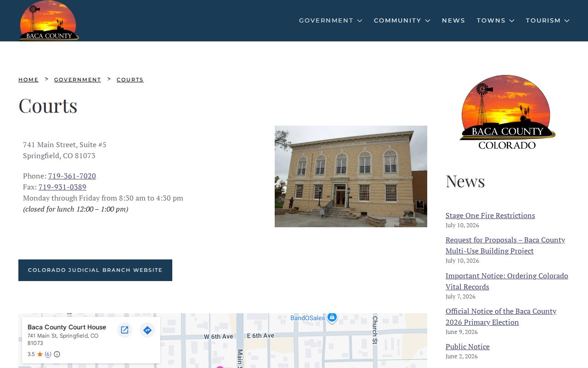
Task: Click the BandOSales map marker pin
Action: pyautogui.click(x=332, y=318)
